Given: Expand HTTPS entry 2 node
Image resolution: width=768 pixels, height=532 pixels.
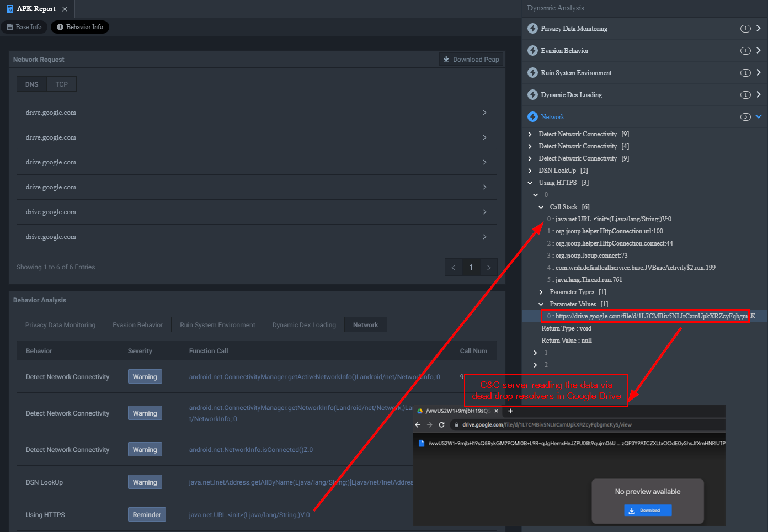Looking at the screenshot, I should (536, 365).
